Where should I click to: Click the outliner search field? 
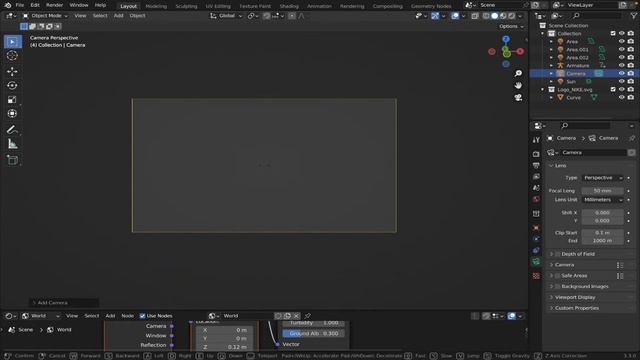pos(596,16)
